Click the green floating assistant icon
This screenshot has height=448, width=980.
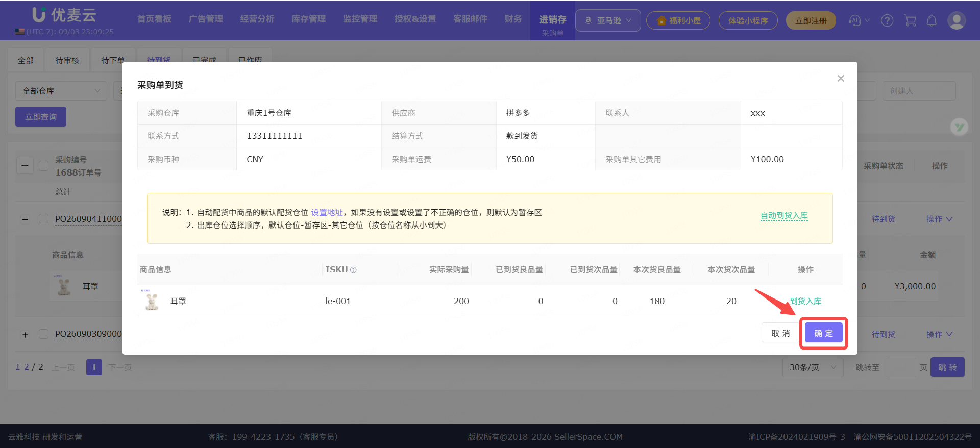tap(960, 127)
